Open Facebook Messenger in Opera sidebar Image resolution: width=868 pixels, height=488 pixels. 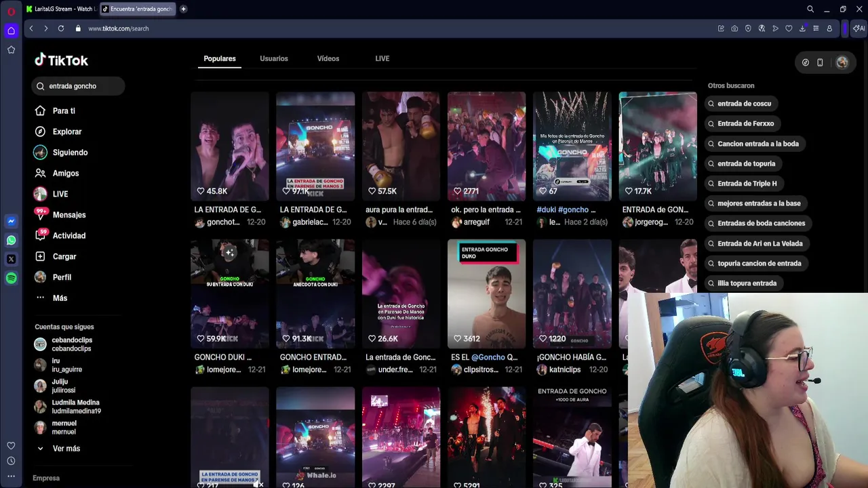[11, 221]
